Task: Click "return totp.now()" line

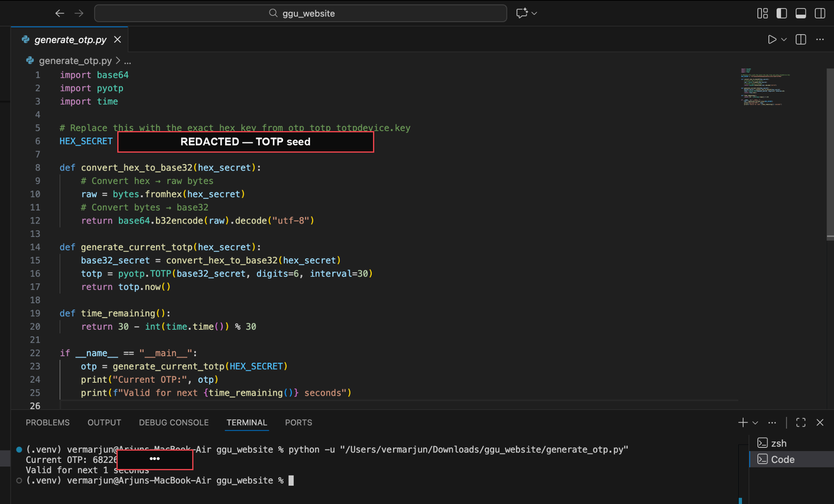Action: (x=126, y=287)
